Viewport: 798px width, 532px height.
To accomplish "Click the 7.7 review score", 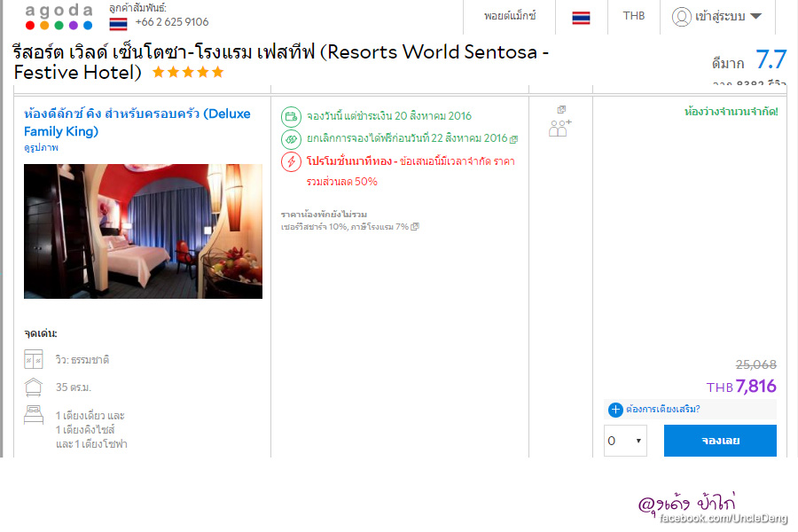I will click(x=771, y=60).
